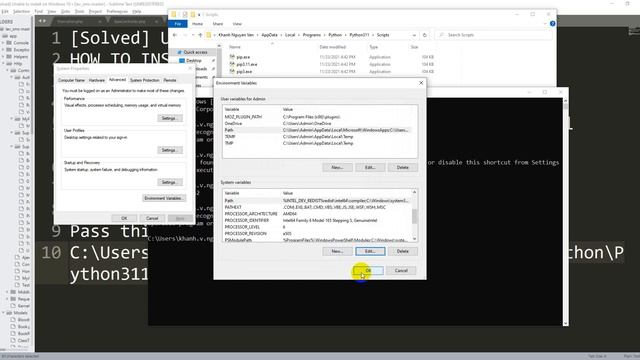
Task: Open Performance Settings in System Properties
Action: [169, 118]
